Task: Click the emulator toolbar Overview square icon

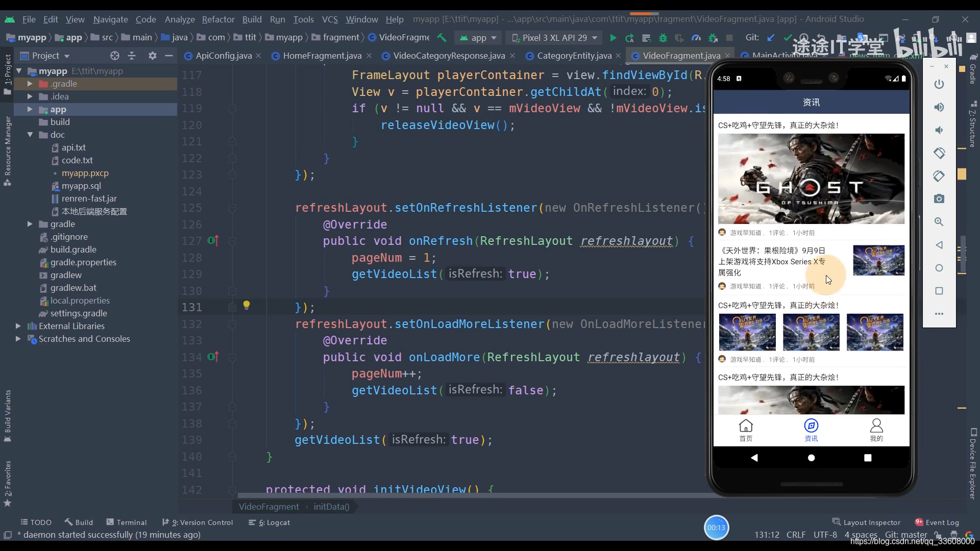Action: pos(939,291)
